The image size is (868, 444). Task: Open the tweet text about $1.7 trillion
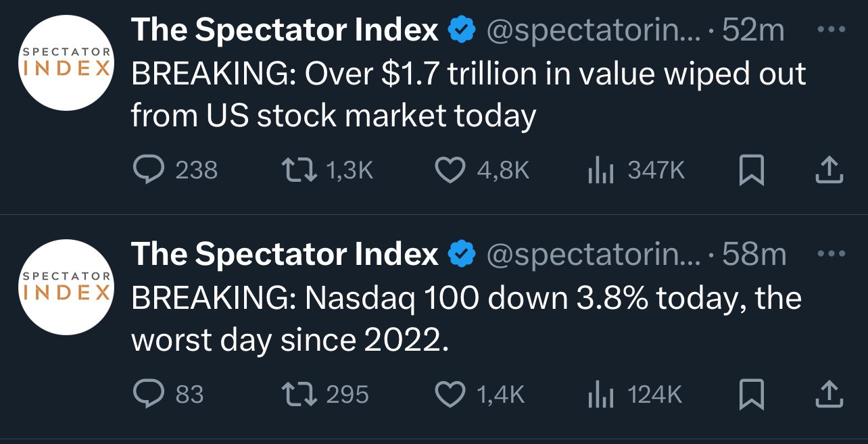[x=468, y=95]
